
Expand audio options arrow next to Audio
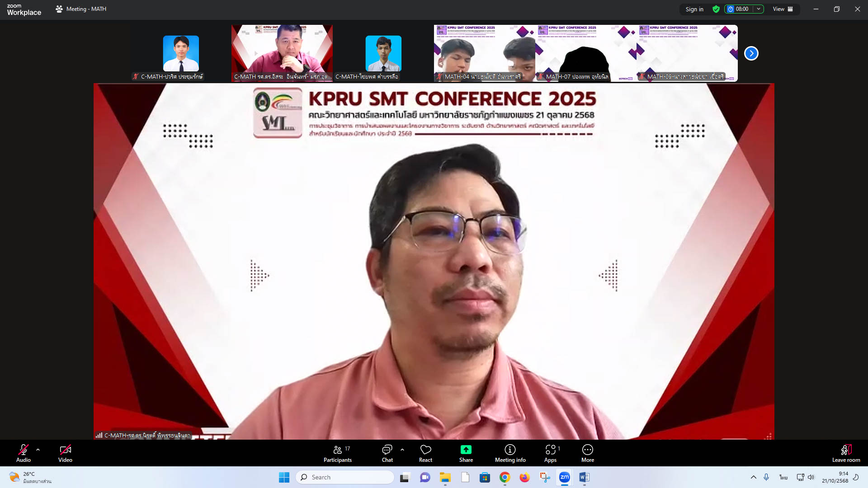[38, 450]
